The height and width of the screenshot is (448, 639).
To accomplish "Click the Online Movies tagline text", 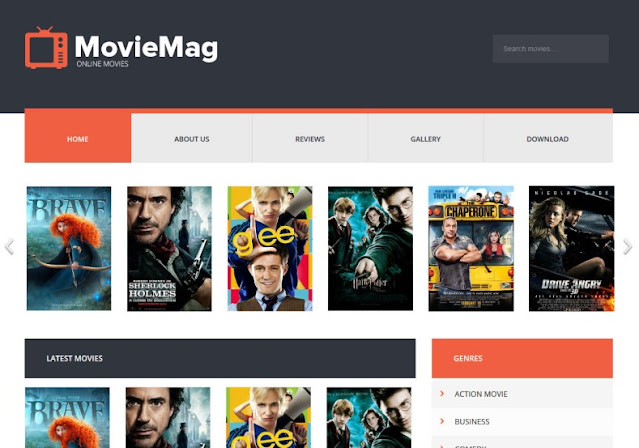I will [x=102, y=64].
